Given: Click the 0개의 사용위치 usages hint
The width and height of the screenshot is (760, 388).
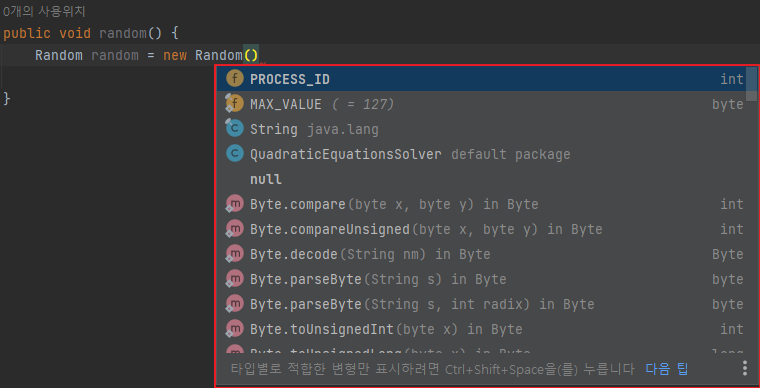Looking at the screenshot, I should coord(44,11).
